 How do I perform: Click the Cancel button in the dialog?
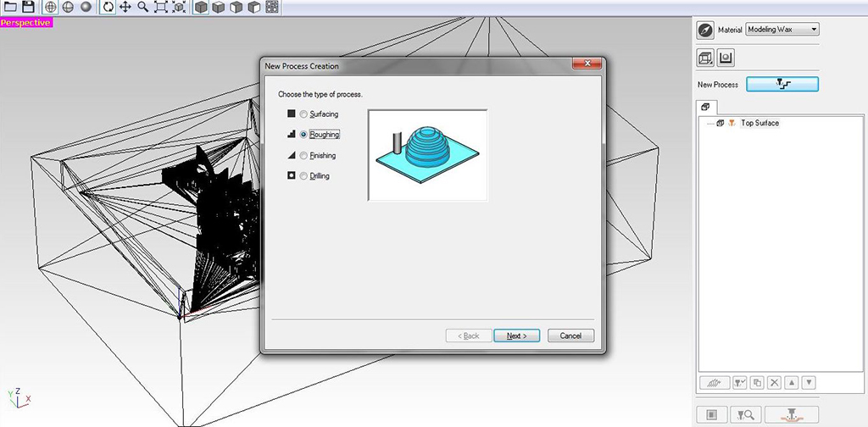(570, 335)
